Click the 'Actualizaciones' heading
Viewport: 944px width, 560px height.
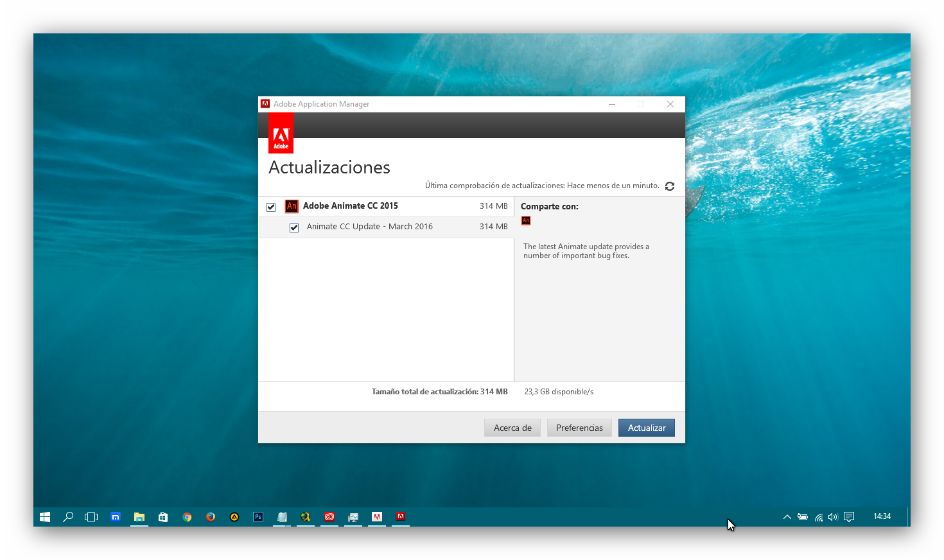coord(329,167)
